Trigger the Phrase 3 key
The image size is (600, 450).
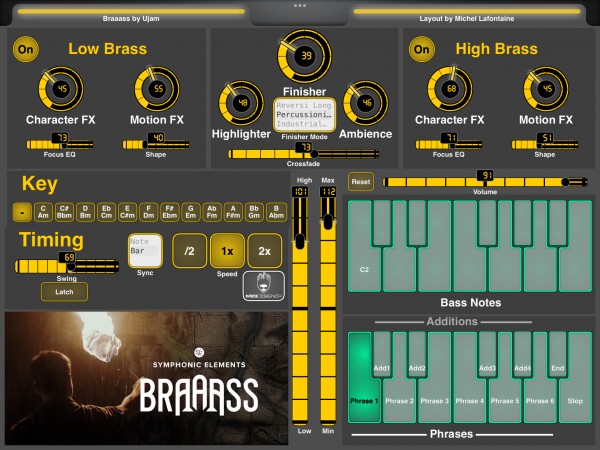click(x=435, y=401)
